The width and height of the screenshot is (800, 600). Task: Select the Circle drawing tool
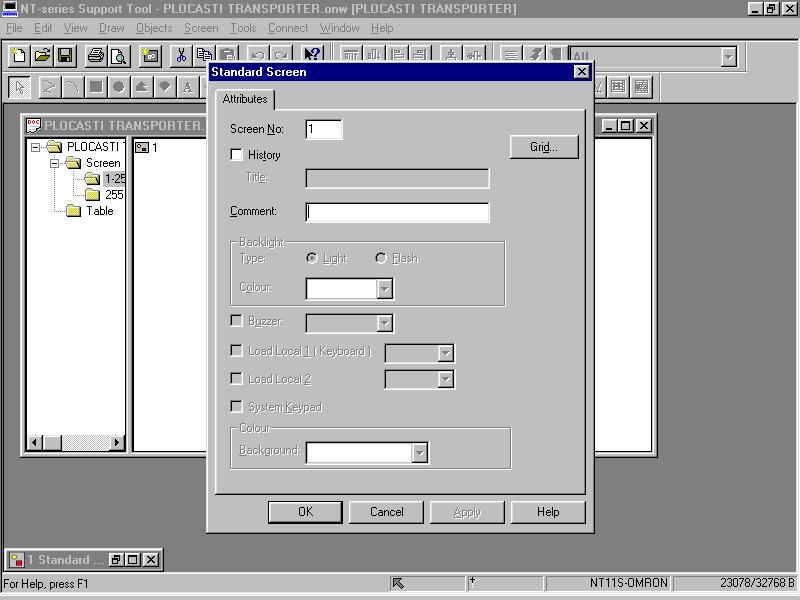coord(118,87)
